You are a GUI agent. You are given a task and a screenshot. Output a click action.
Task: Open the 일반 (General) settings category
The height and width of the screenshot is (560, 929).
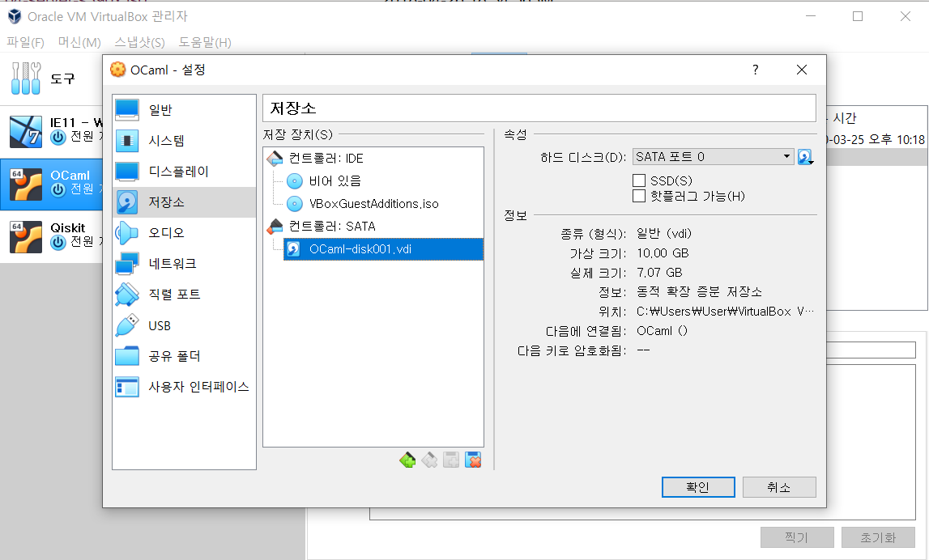pyautogui.click(x=184, y=109)
